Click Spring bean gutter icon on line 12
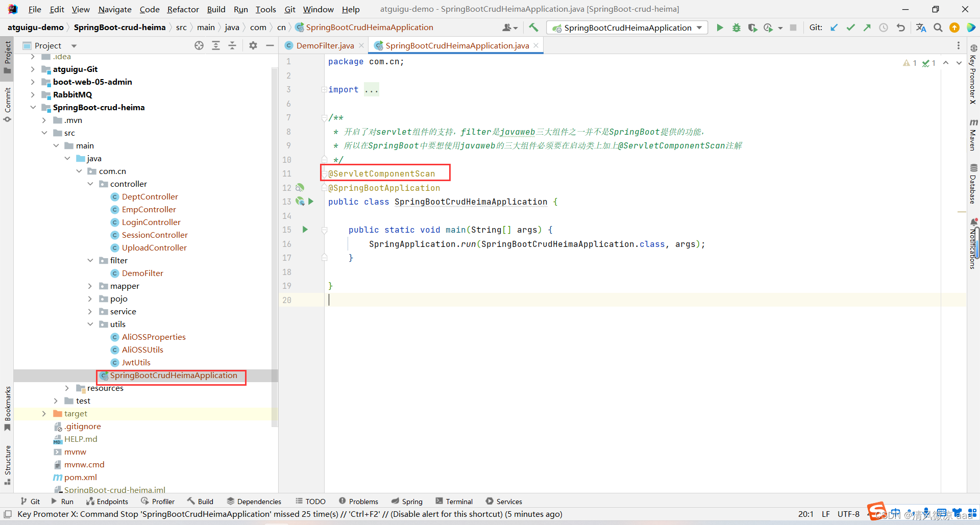980x525 pixels. point(300,188)
